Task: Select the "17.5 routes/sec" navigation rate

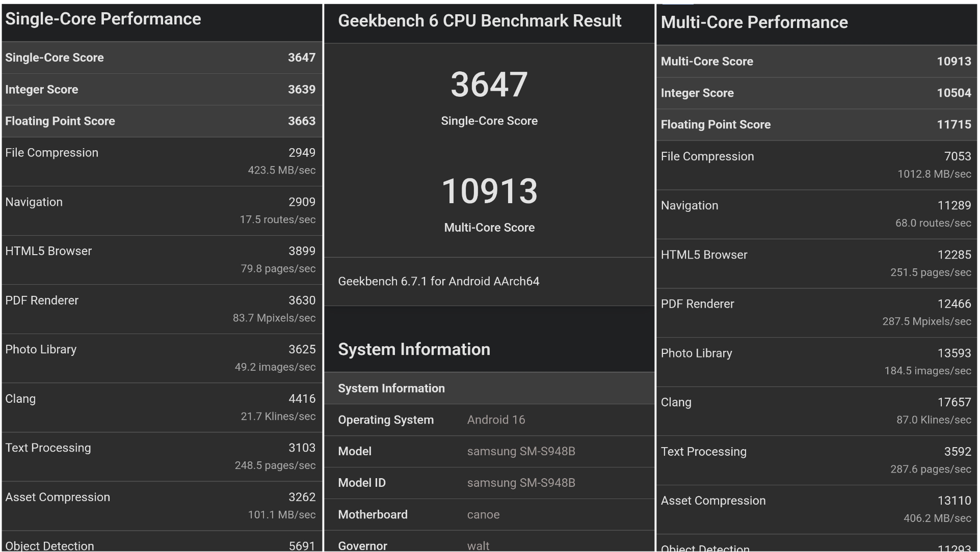Action: pyautogui.click(x=278, y=219)
